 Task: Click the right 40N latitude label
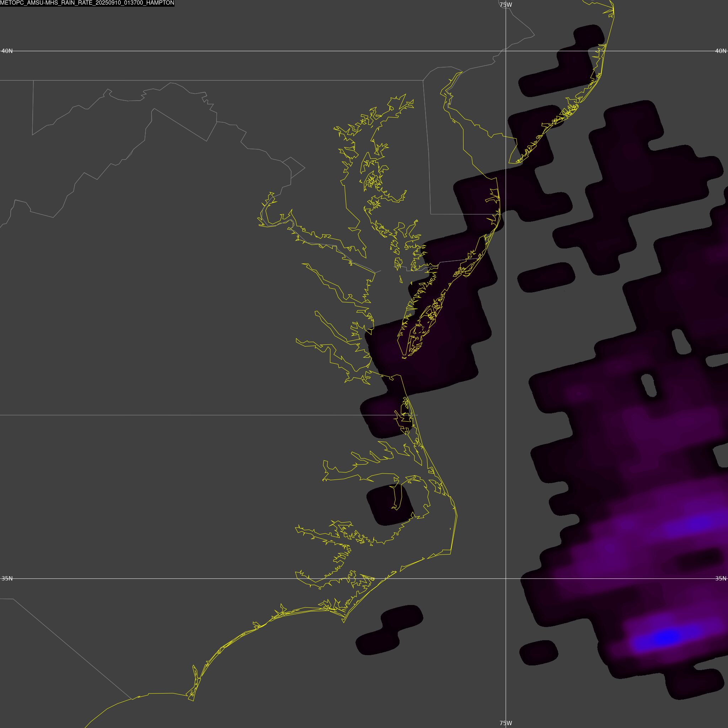click(x=721, y=51)
